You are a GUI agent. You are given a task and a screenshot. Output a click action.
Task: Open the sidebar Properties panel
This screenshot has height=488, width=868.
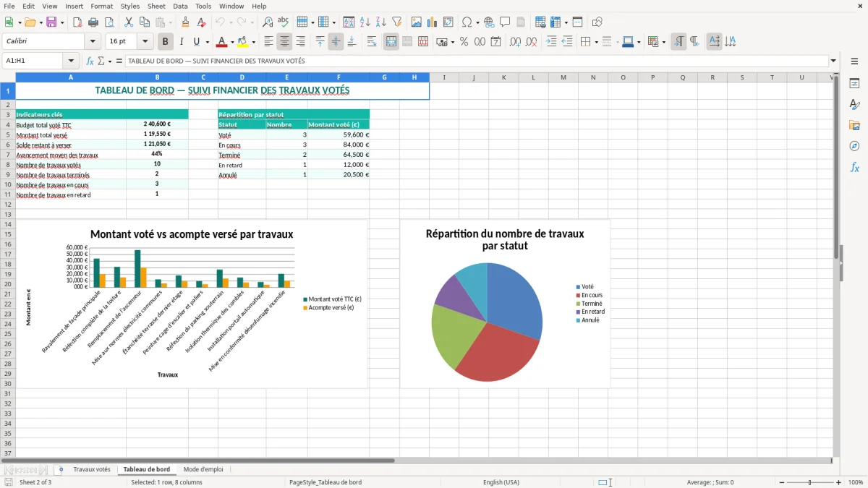tap(854, 83)
